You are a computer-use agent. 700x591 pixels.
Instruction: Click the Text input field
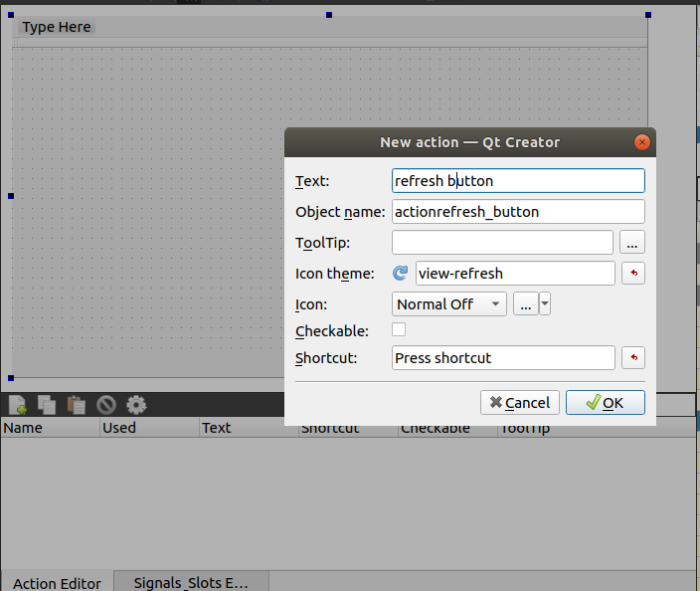[518, 181]
